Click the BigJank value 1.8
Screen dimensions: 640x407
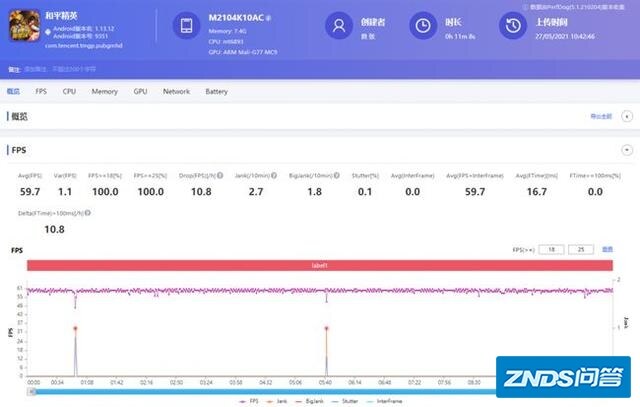point(315,191)
